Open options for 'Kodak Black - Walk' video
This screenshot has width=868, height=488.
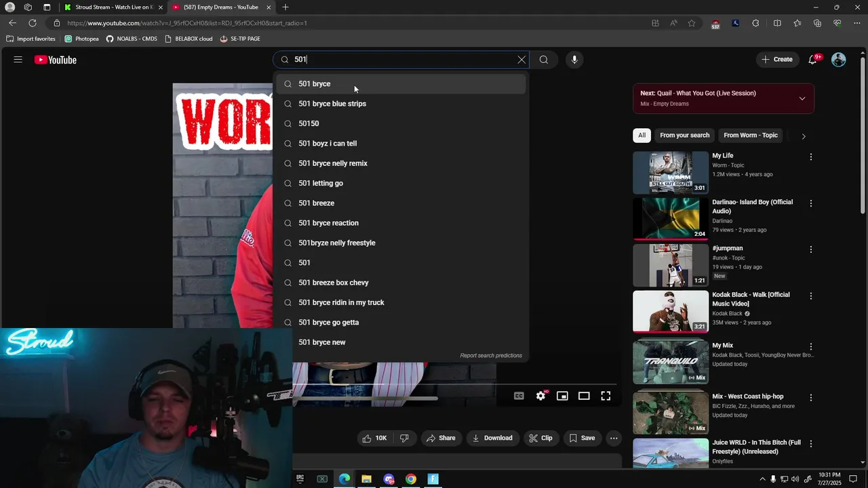(811, 296)
